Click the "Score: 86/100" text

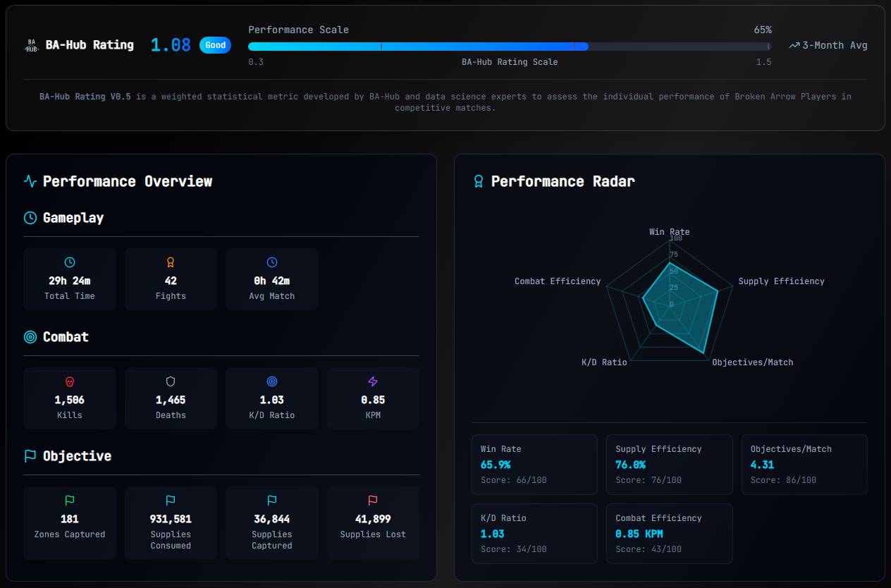pyautogui.click(x=784, y=480)
